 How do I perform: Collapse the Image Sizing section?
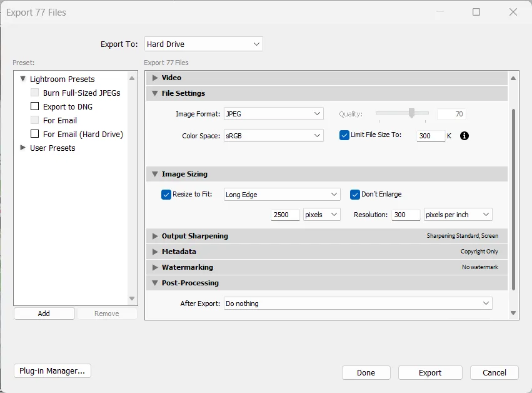coord(155,174)
